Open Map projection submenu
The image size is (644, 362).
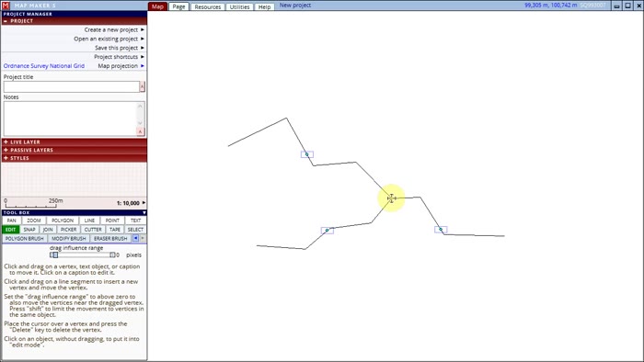point(121,65)
